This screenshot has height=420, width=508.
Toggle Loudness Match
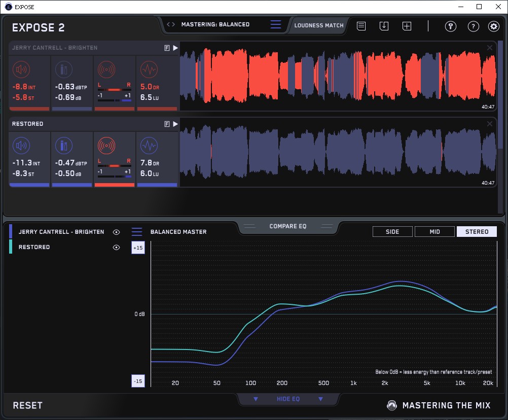[x=319, y=25]
